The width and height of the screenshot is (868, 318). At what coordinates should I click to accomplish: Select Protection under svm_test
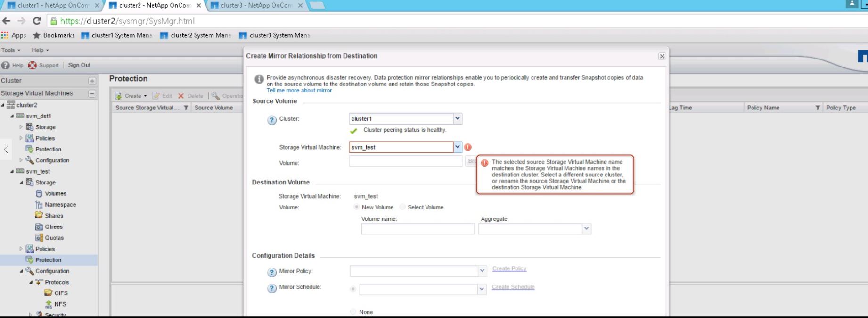pos(48,260)
